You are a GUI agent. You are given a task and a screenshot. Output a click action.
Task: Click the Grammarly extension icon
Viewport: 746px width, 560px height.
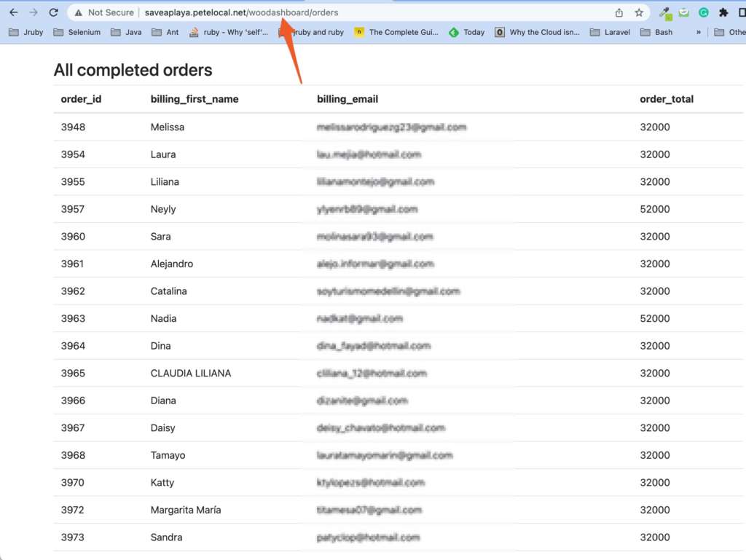(704, 12)
